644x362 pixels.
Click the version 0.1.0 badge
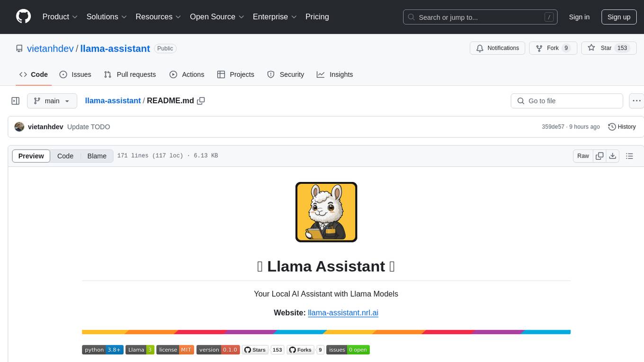(218, 350)
